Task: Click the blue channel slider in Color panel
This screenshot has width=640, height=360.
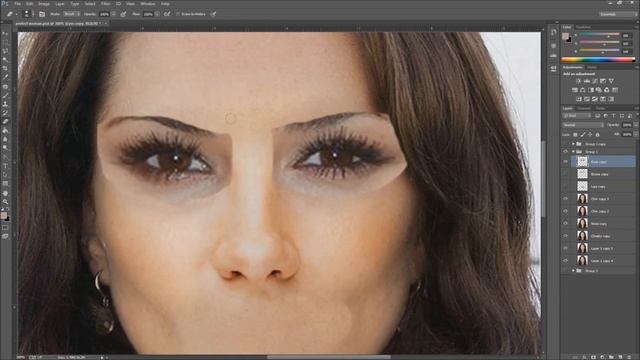Action: point(599,51)
